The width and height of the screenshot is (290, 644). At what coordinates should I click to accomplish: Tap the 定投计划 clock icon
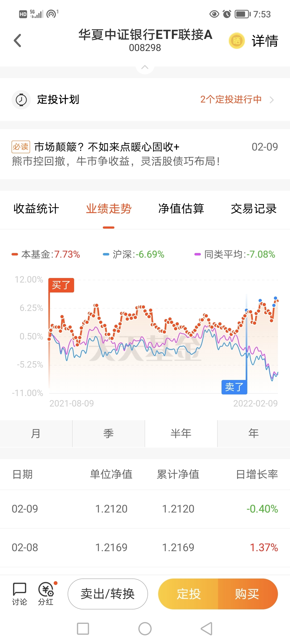pyautogui.click(x=21, y=100)
